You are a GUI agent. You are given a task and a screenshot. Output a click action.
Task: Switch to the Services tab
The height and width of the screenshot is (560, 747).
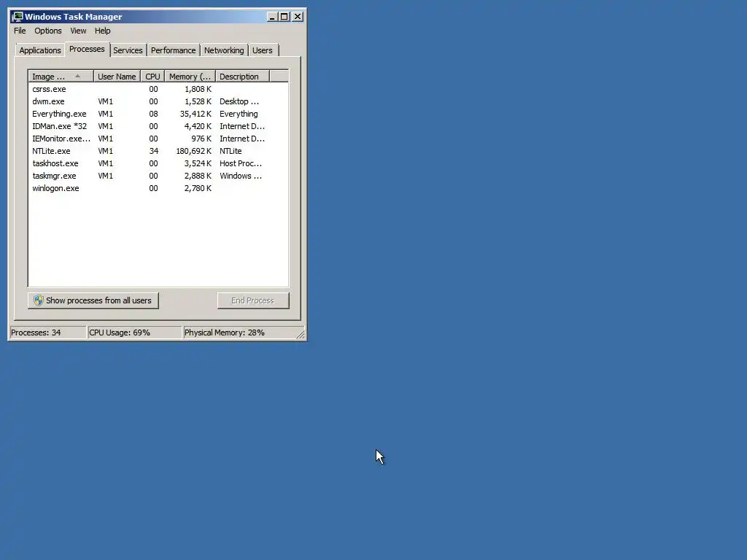pyautogui.click(x=128, y=50)
